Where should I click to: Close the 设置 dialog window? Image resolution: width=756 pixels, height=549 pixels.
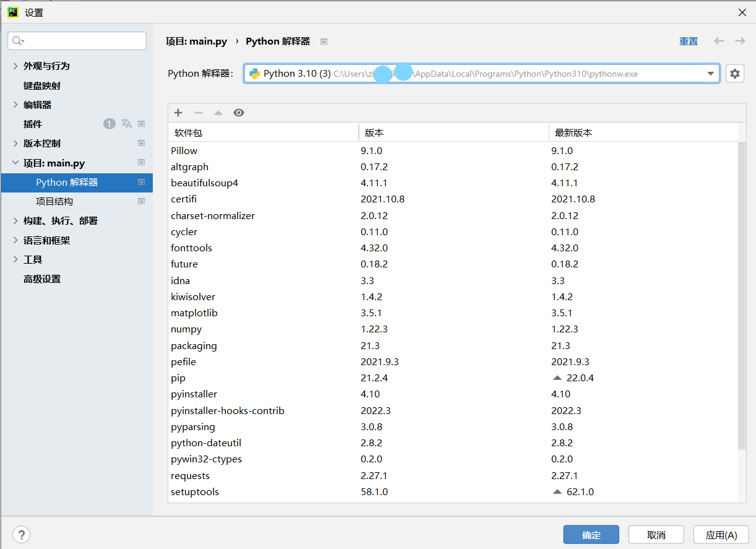pyautogui.click(x=742, y=12)
